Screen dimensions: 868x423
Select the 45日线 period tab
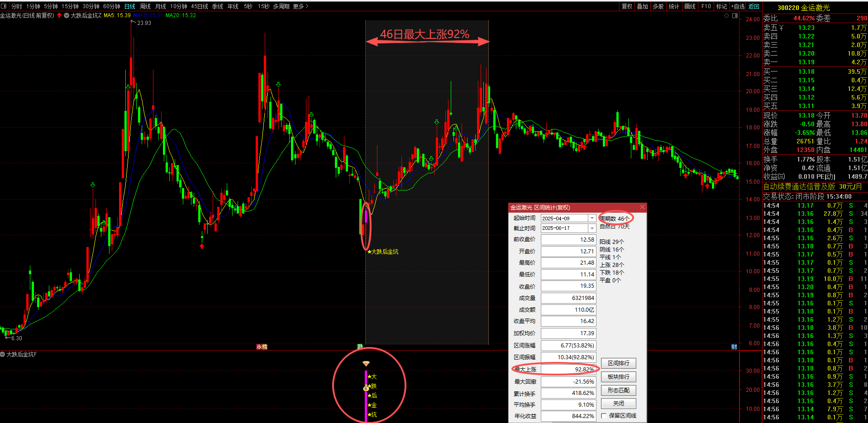click(x=200, y=6)
